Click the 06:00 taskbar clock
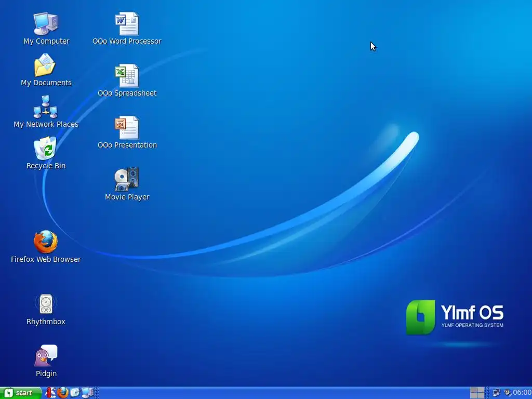The image size is (532, 399). tap(522, 393)
